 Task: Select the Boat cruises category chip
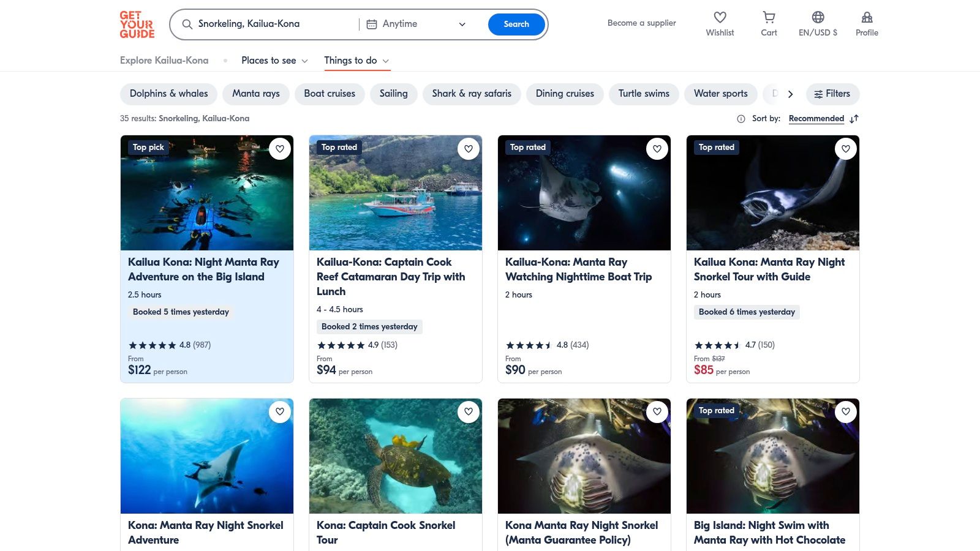[330, 94]
